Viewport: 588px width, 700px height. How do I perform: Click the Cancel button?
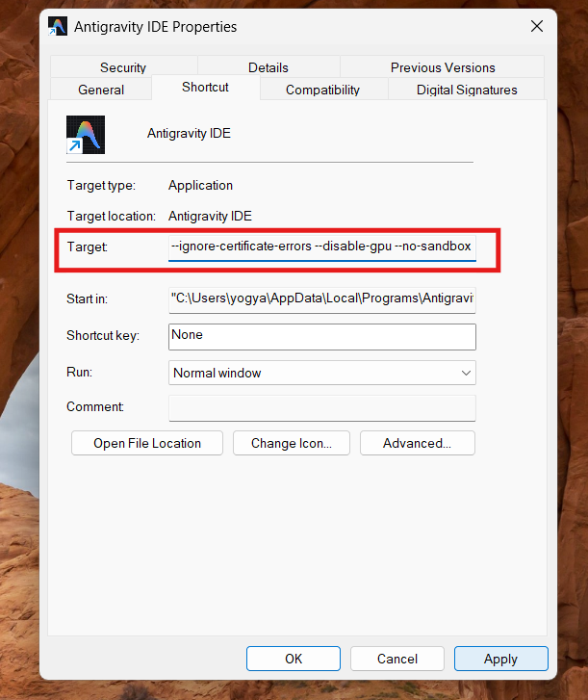click(397, 659)
